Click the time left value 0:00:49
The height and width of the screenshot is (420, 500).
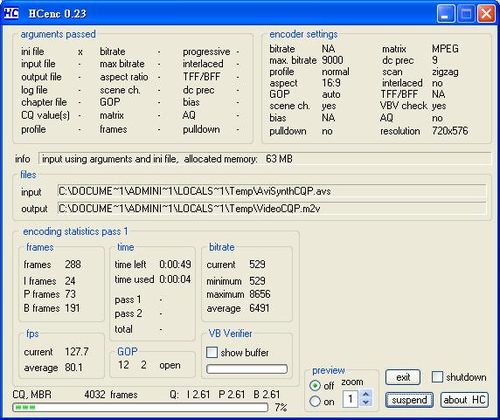[x=175, y=264]
